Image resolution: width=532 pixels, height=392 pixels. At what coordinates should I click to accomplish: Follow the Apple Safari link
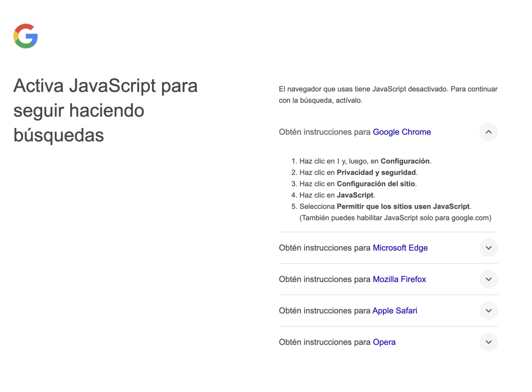395,311
